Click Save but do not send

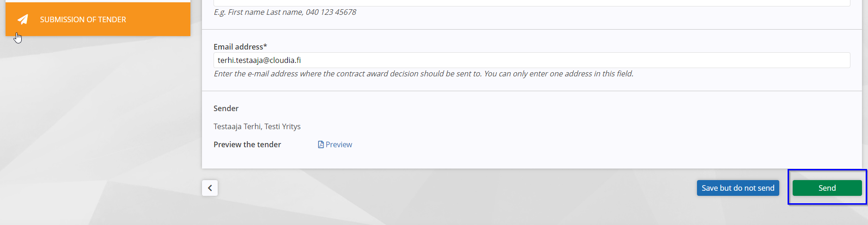click(x=738, y=188)
